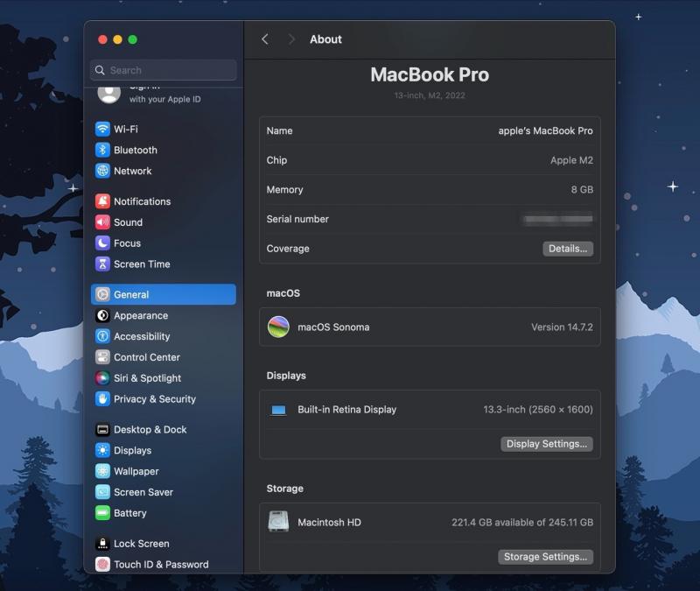Click the Built-in Retina Display laptop icon
This screenshot has height=591, width=700.
pyautogui.click(x=278, y=410)
